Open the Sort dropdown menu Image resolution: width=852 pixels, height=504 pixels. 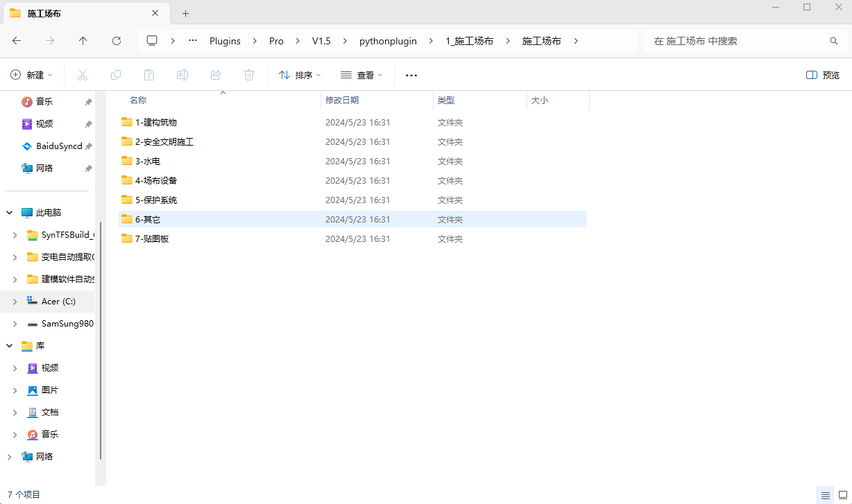(x=300, y=75)
